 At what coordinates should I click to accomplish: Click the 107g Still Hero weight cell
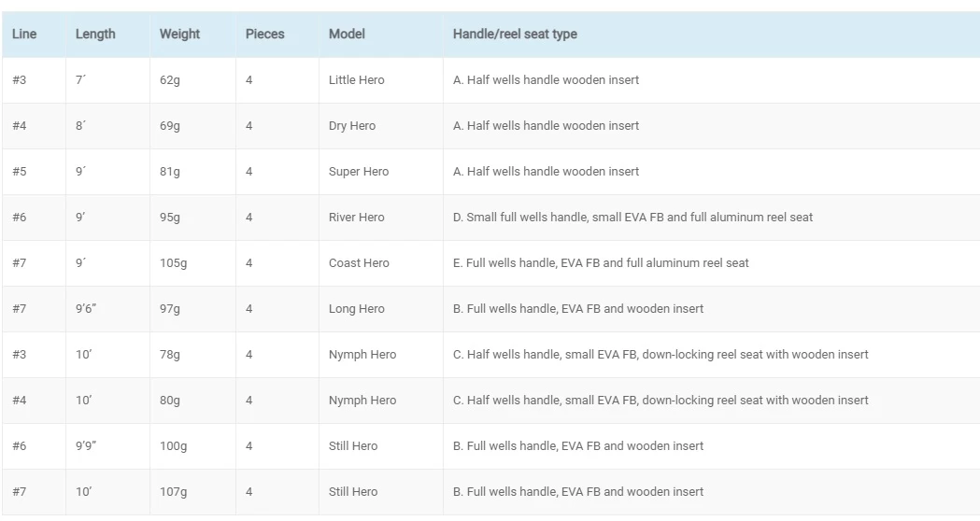tap(173, 492)
